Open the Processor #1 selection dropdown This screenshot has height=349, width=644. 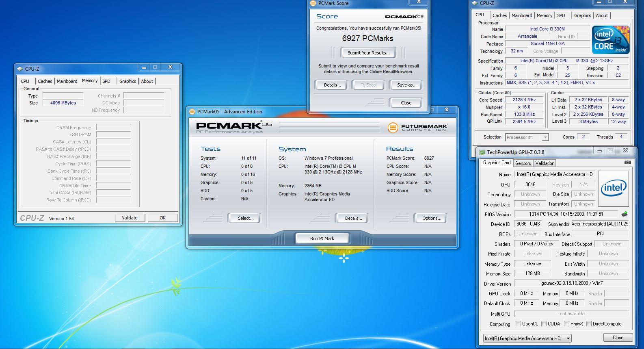(527, 137)
